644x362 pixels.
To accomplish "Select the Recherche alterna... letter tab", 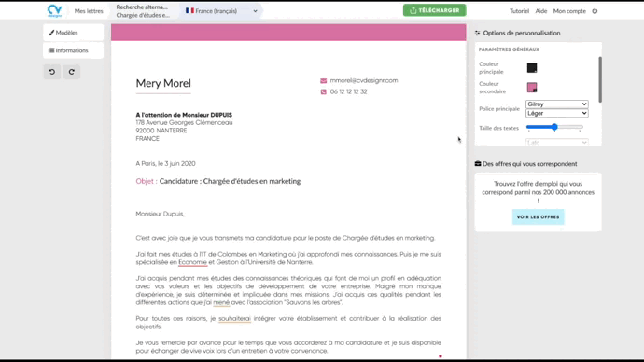I will tap(143, 11).
